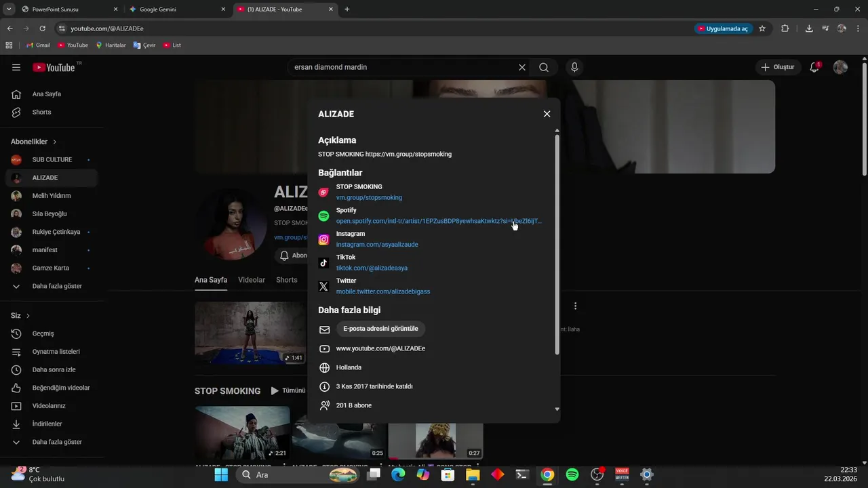Click the Hollanda country text
This screenshot has height=488, width=868.
coord(349,367)
